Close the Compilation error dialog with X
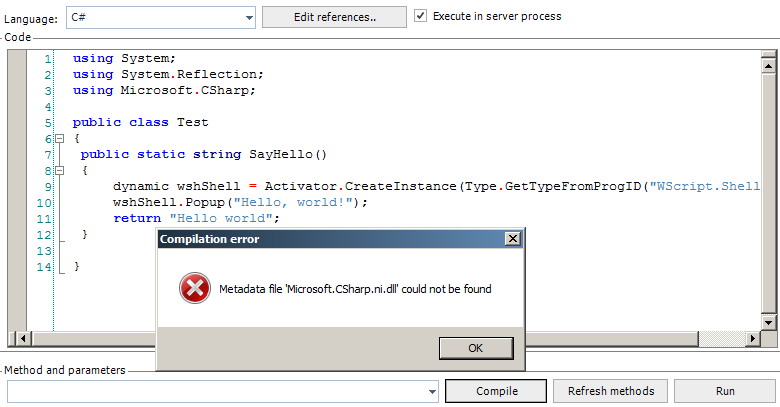Viewport: 780px width, 407px height. pyautogui.click(x=513, y=239)
